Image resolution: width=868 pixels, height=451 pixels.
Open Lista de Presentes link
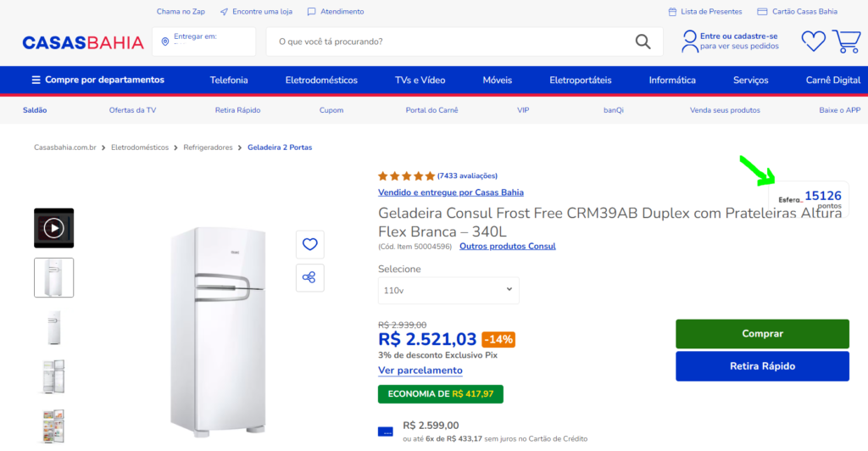tap(705, 12)
